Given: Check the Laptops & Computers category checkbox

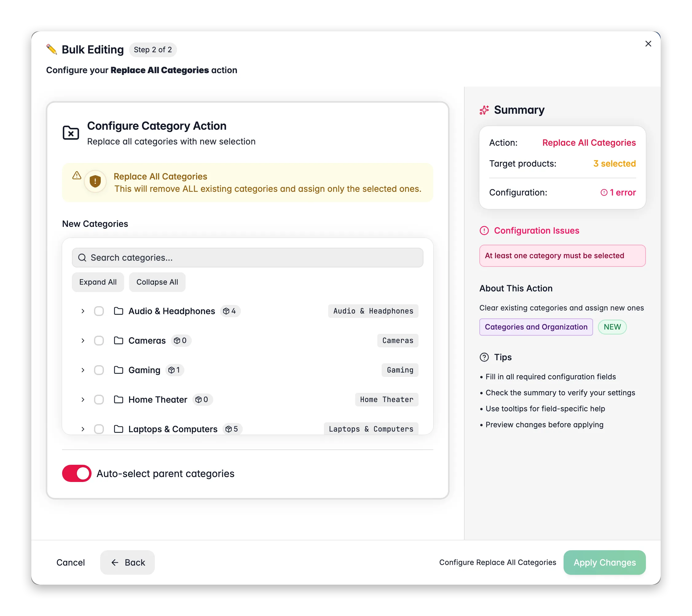Looking at the screenshot, I should pos(99,429).
